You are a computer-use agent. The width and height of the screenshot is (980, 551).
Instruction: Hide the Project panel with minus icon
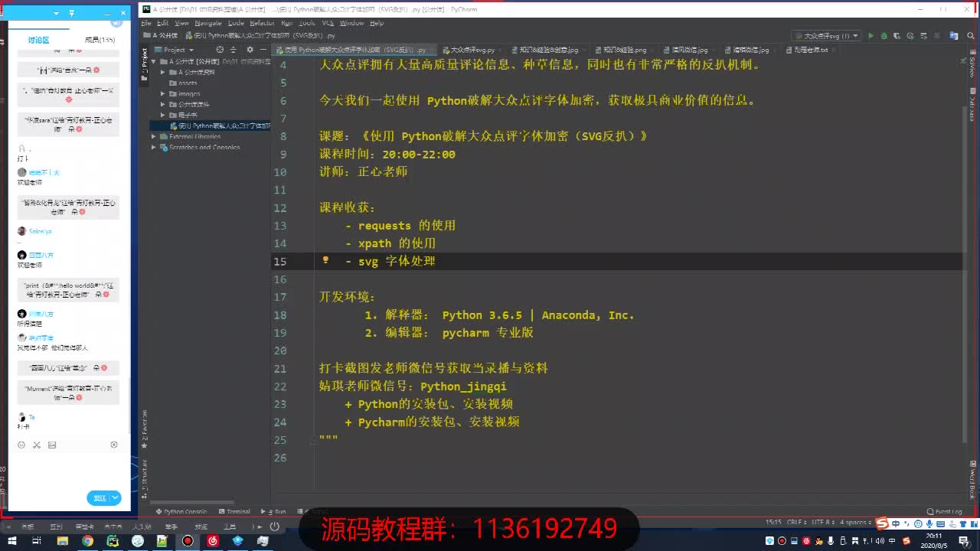(x=263, y=50)
